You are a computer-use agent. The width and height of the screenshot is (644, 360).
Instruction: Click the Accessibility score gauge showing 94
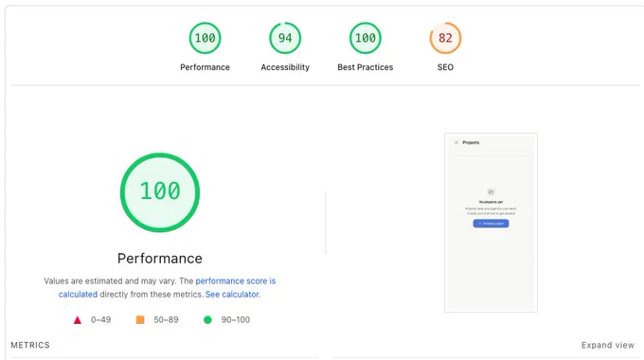coord(285,38)
